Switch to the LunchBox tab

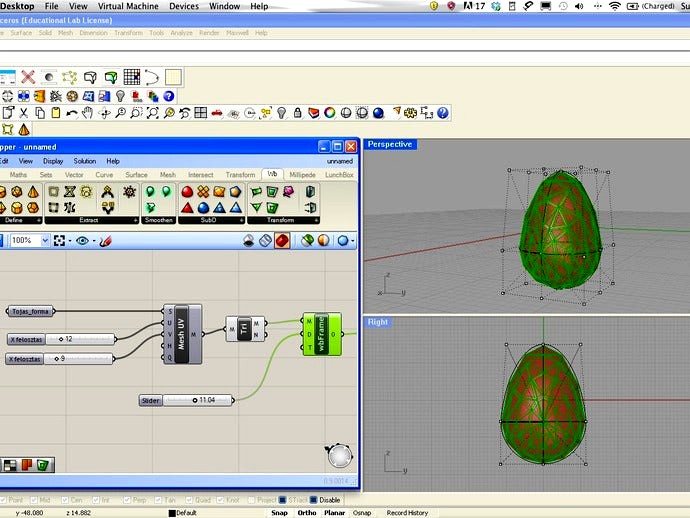(x=340, y=174)
